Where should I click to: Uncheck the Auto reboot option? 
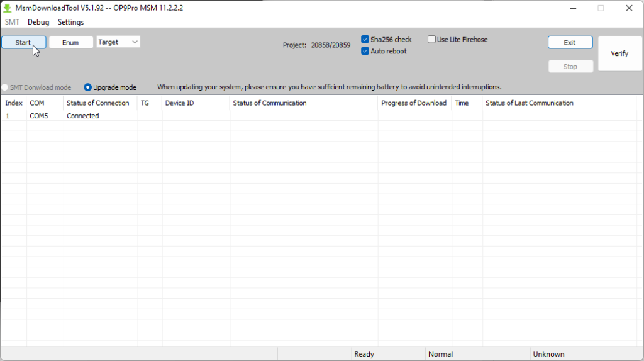pos(365,52)
